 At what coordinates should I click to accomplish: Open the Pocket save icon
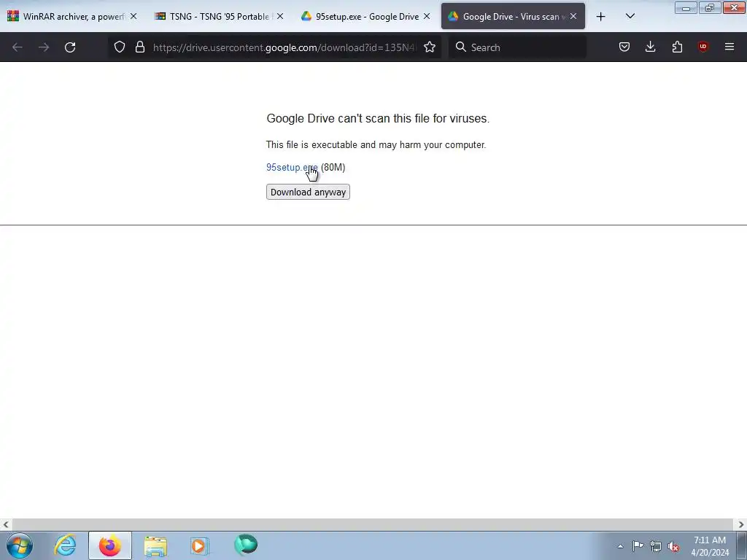point(624,47)
